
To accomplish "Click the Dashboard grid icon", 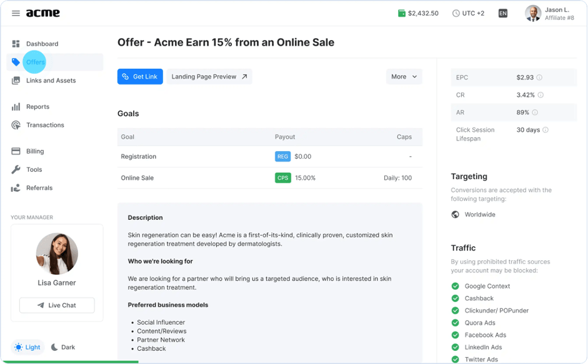I will click(16, 44).
